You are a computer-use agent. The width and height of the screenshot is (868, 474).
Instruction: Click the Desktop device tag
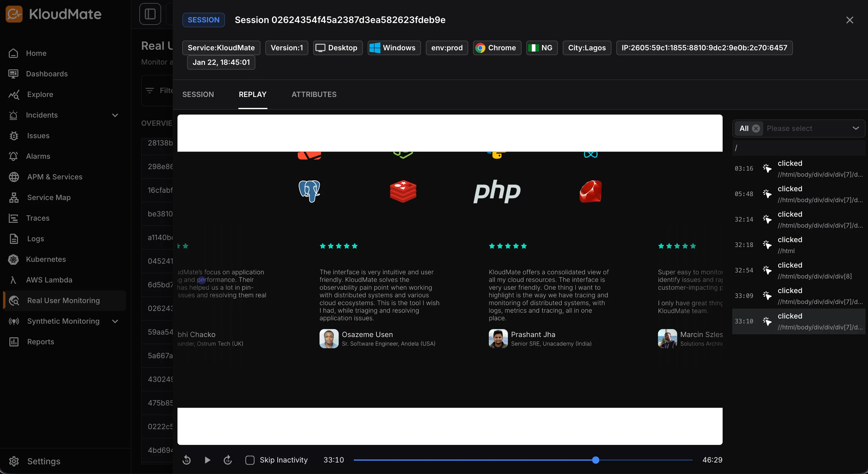click(x=338, y=48)
